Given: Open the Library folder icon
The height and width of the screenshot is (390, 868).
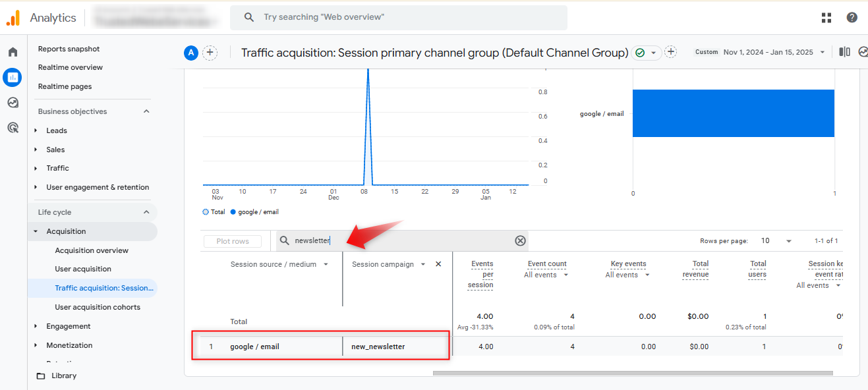Looking at the screenshot, I should click(x=41, y=376).
